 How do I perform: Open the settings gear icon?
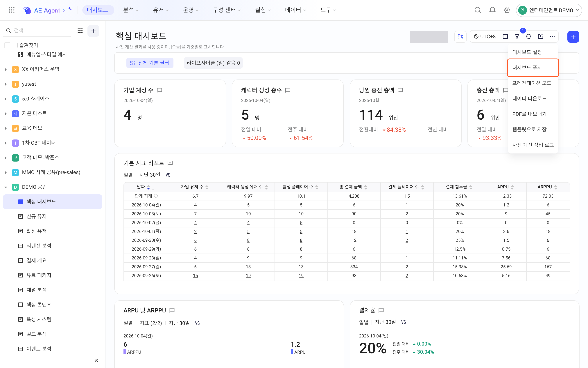tap(507, 10)
